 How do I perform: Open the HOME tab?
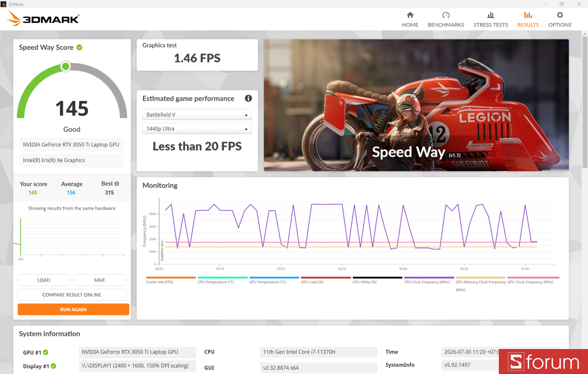pos(410,20)
